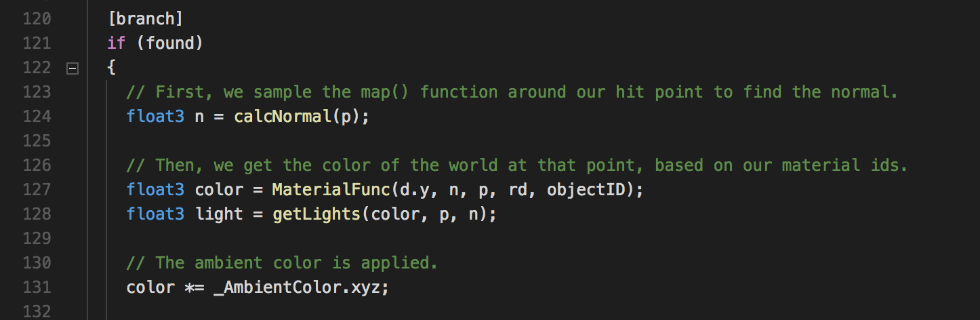Place cursor on the 'if' keyword
This screenshot has width=980, height=320.
(x=117, y=43)
